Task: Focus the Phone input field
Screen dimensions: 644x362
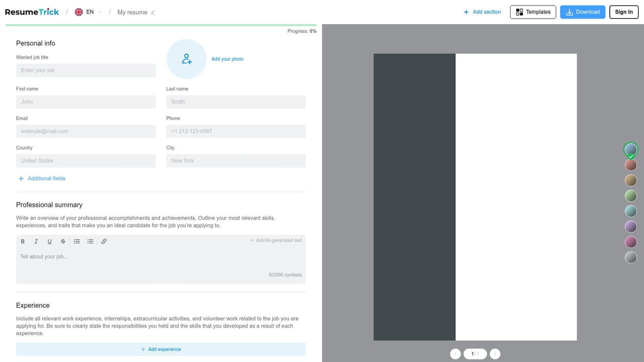Action: coord(236,131)
